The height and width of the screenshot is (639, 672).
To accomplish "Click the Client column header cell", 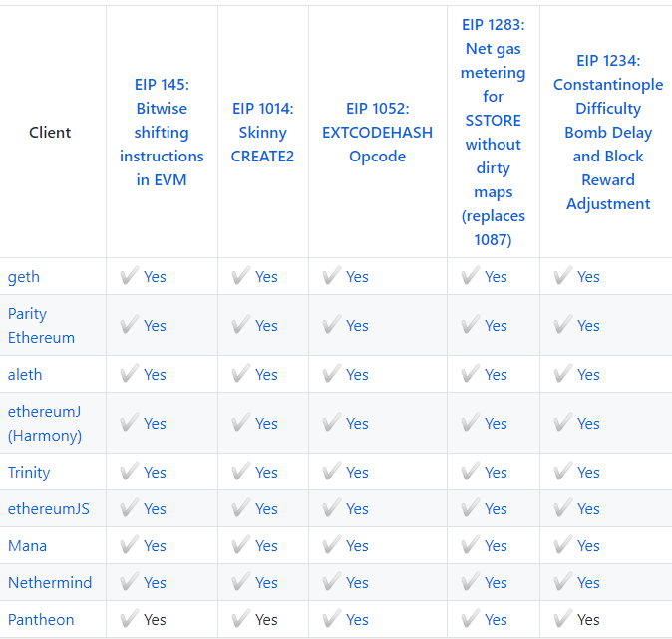I will click(50, 132).
